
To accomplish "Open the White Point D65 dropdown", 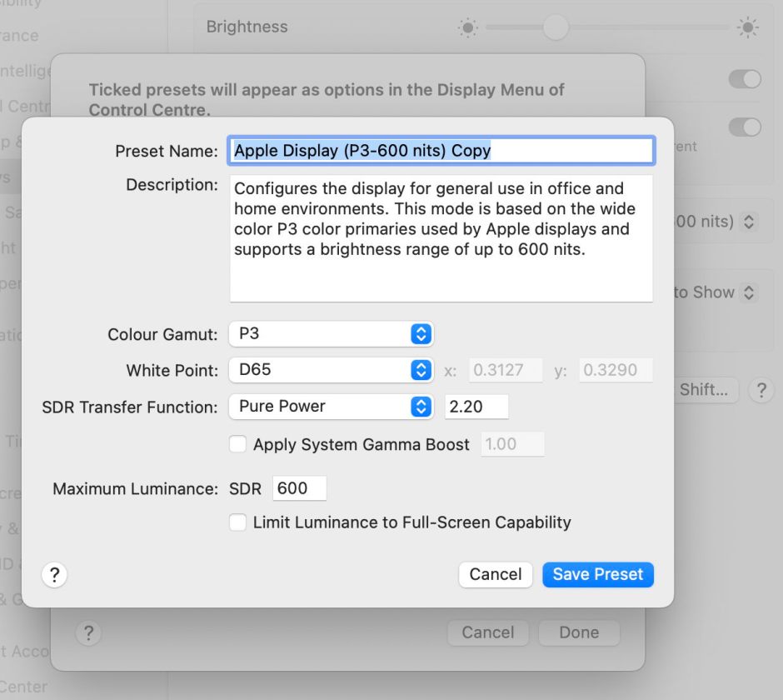I will tap(331, 370).
